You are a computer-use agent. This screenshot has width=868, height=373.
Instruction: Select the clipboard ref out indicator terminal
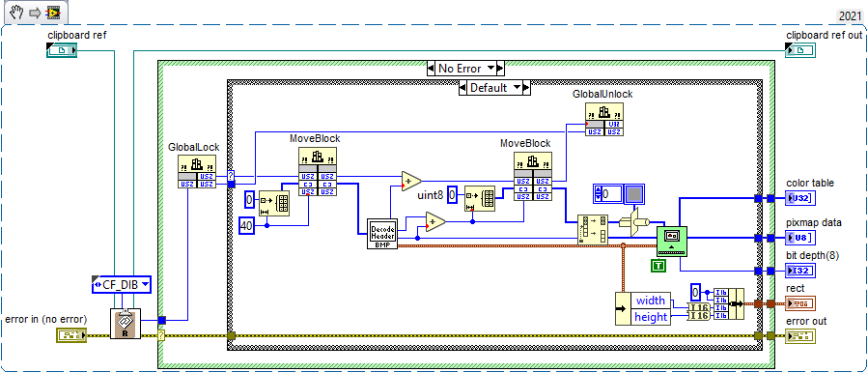click(x=800, y=51)
